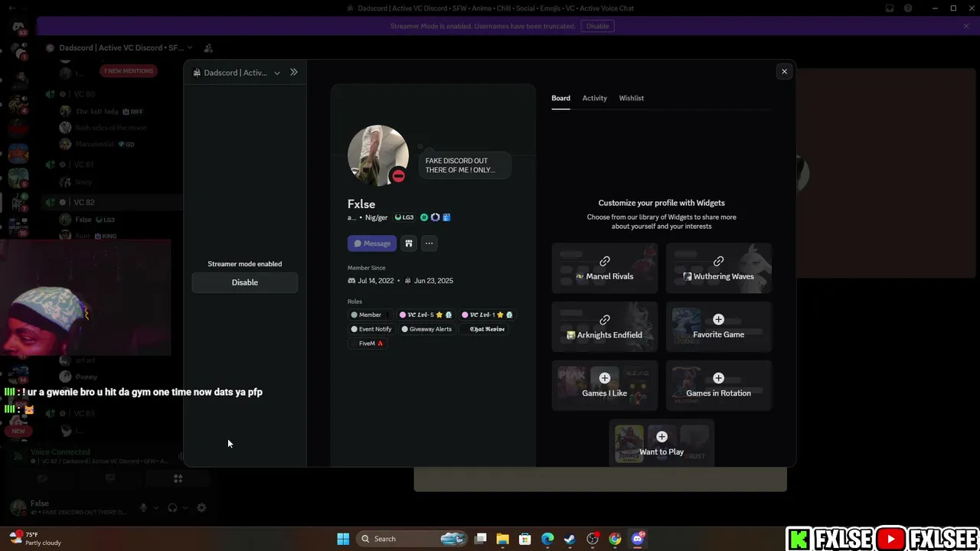Image resolution: width=980 pixels, height=551 pixels.
Task: Join voice channel VC 81
Action: [84, 165]
